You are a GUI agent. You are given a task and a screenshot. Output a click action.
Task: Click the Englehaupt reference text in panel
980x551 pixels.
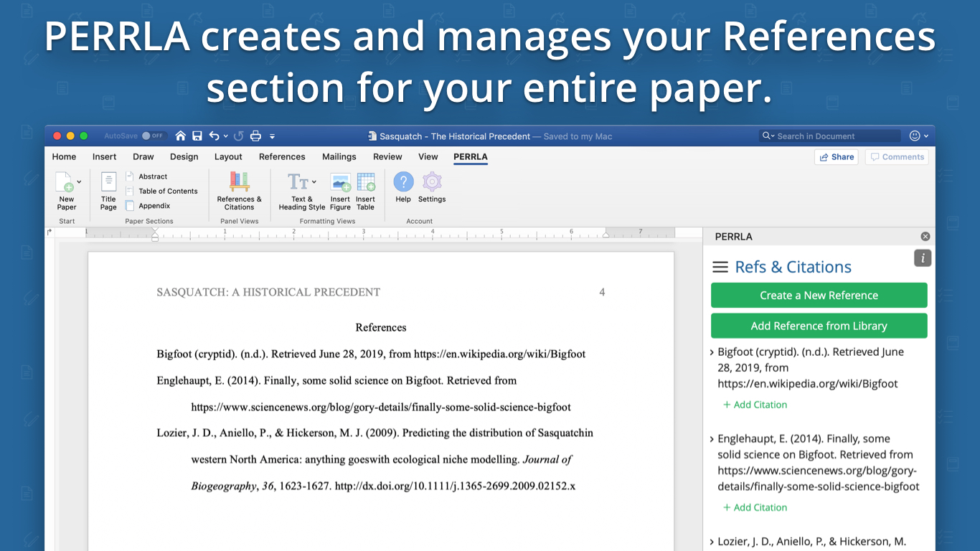pos(819,463)
